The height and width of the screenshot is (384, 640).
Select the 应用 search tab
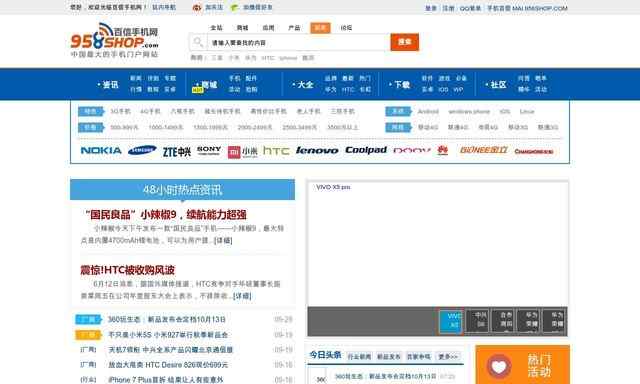point(268,28)
